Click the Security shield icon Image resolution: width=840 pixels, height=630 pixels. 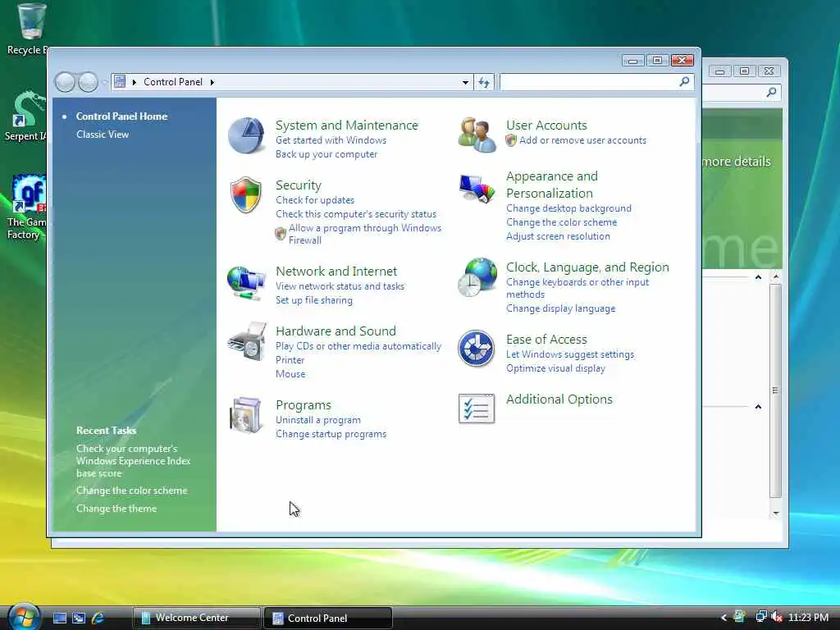click(x=246, y=194)
